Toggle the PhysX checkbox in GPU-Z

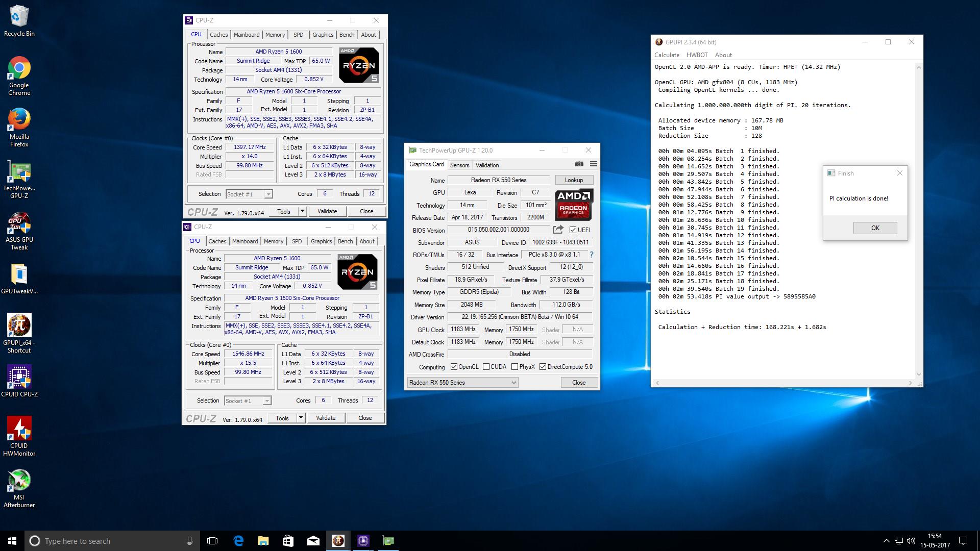[x=514, y=367]
